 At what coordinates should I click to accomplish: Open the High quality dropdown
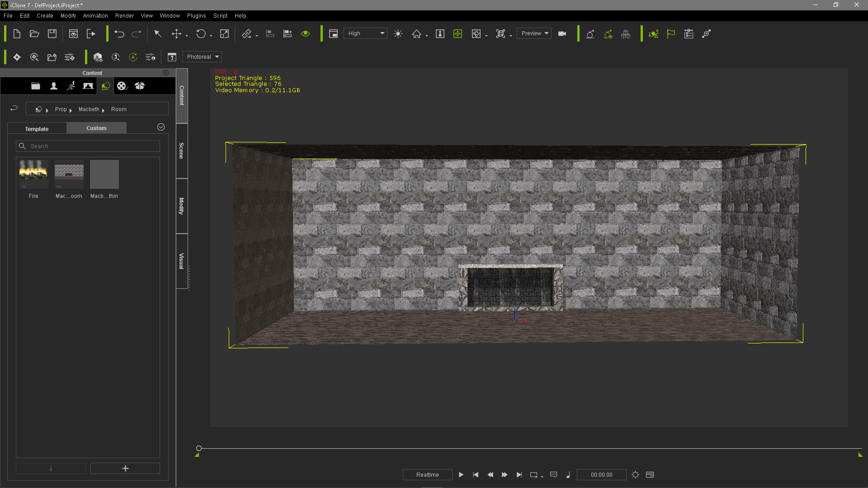365,33
